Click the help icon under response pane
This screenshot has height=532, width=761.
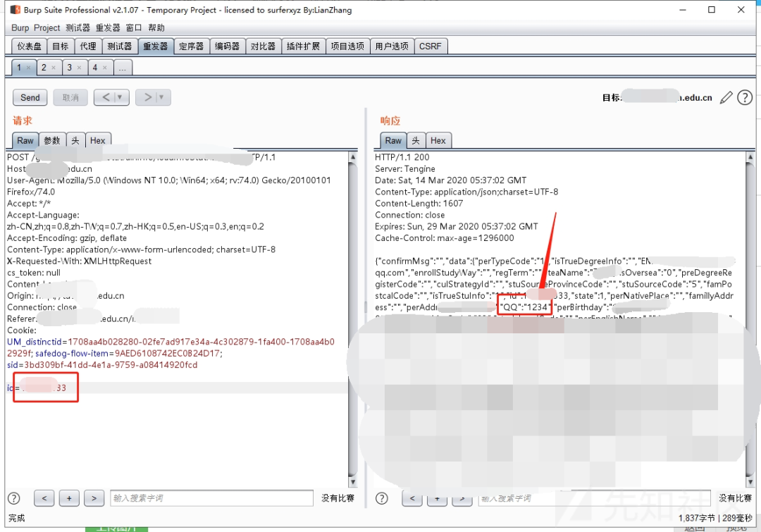tap(382, 498)
